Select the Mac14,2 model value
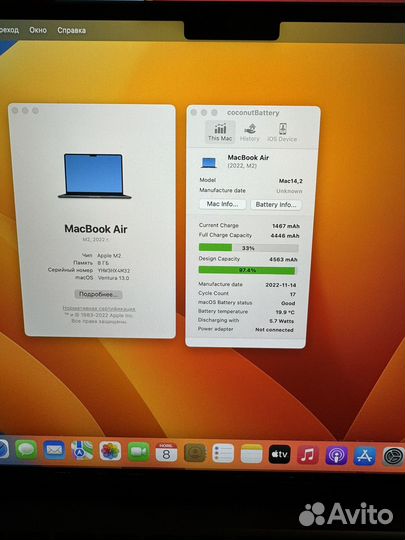 [291, 181]
